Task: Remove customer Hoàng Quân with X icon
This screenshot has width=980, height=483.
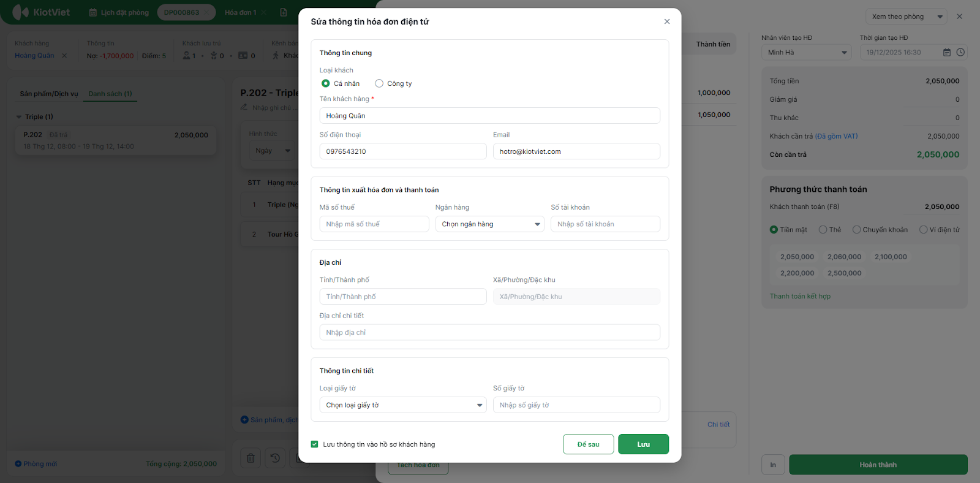Action: (64, 56)
